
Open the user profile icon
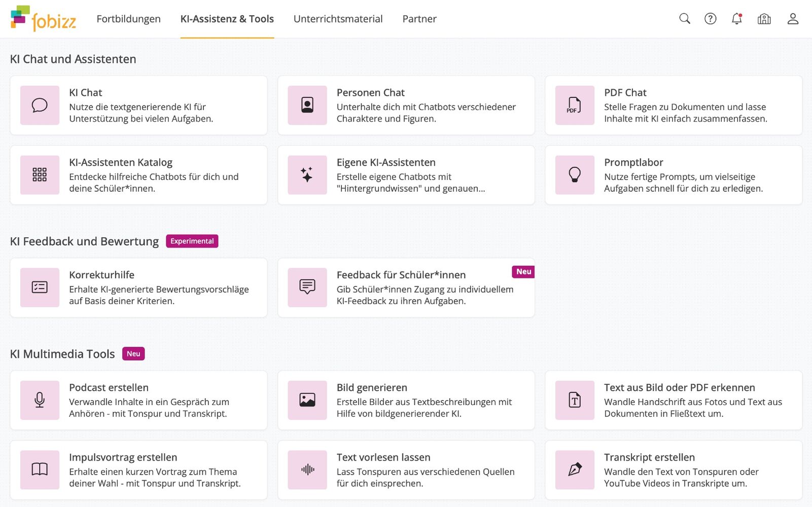pos(793,19)
